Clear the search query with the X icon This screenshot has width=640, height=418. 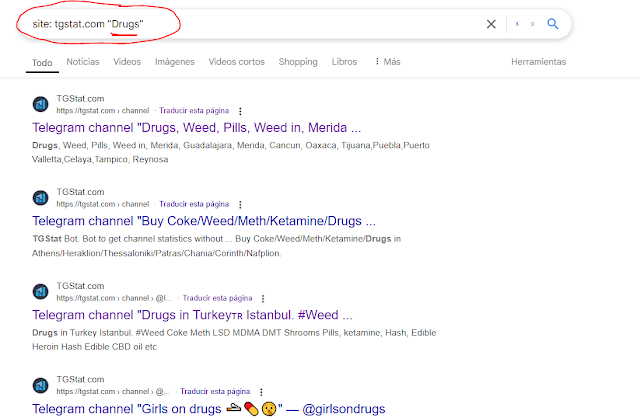point(491,24)
